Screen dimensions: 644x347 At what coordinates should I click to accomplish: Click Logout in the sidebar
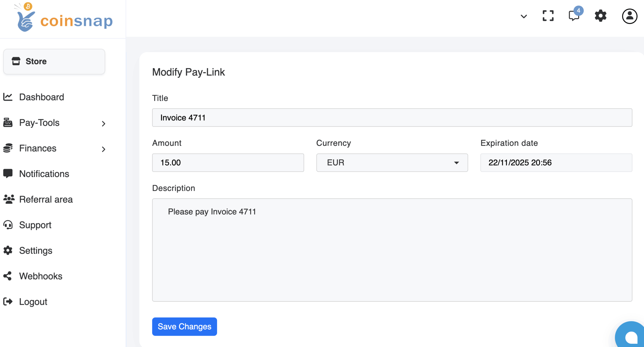point(33,302)
